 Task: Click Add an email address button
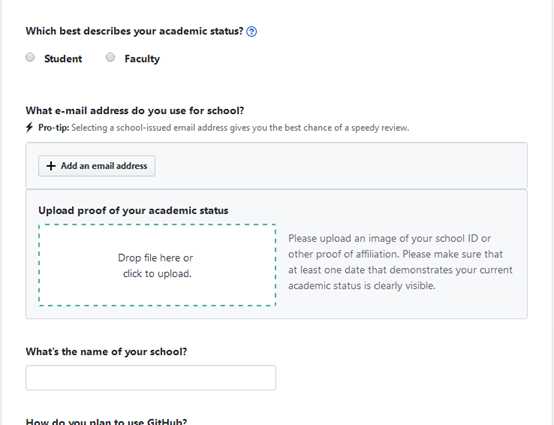pyautogui.click(x=96, y=166)
